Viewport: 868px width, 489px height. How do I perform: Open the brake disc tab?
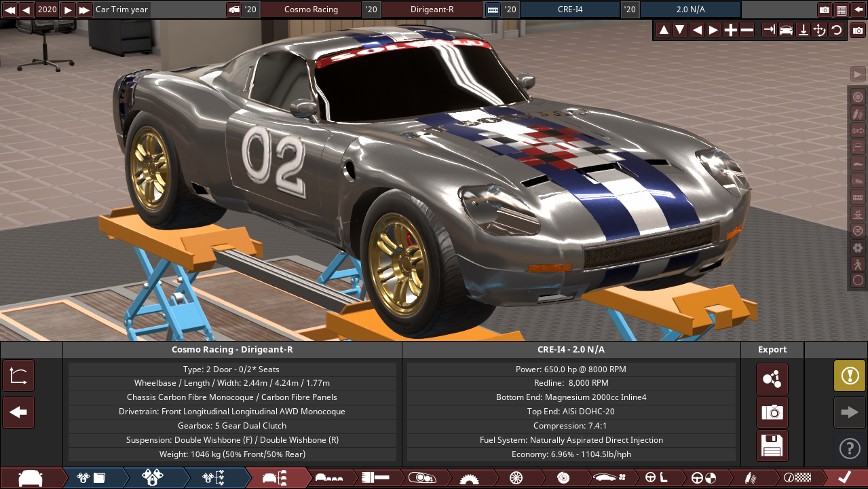(563, 477)
